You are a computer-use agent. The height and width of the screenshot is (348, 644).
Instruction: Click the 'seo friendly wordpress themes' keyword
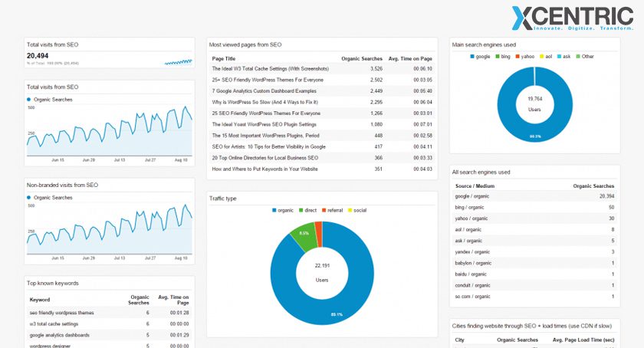point(61,313)
